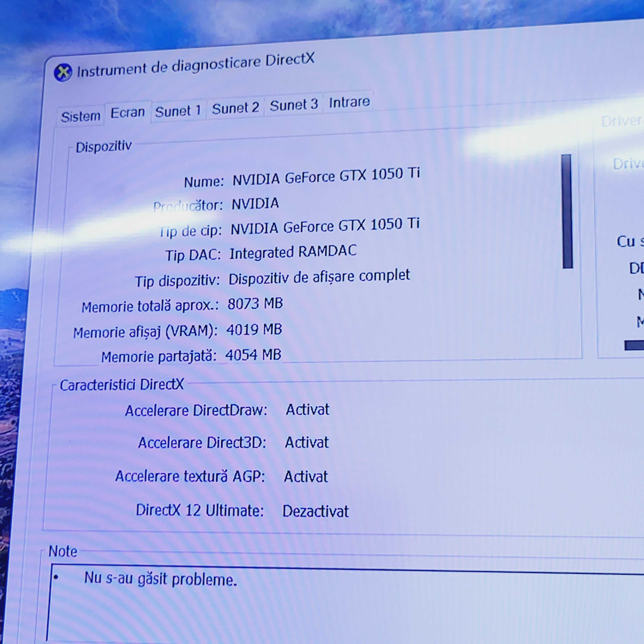Click the 'Memorie totală aprox.:' label

click(x=150, y=306)
